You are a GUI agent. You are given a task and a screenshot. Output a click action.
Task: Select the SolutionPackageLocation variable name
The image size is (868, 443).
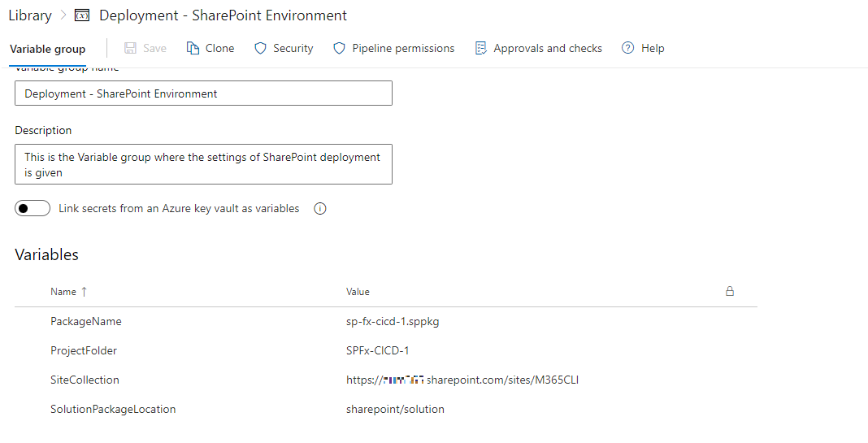point(113,409)
